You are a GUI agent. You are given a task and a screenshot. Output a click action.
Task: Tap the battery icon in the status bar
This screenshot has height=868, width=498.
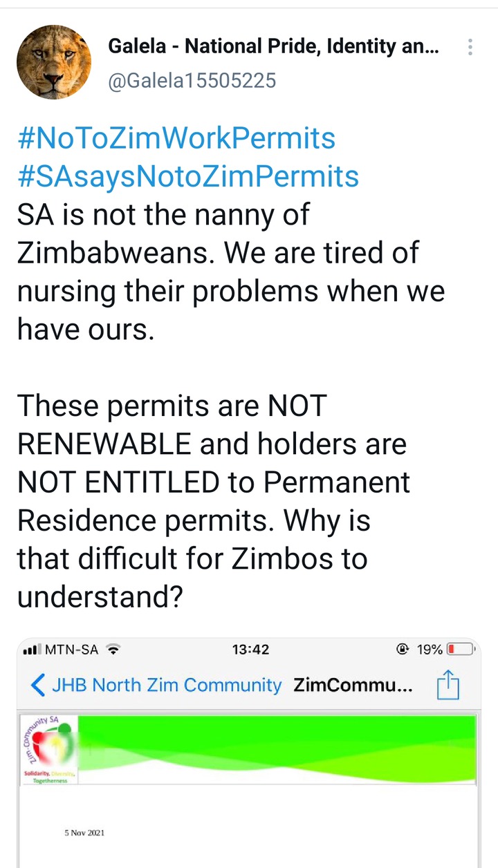[x=460, y=650]
